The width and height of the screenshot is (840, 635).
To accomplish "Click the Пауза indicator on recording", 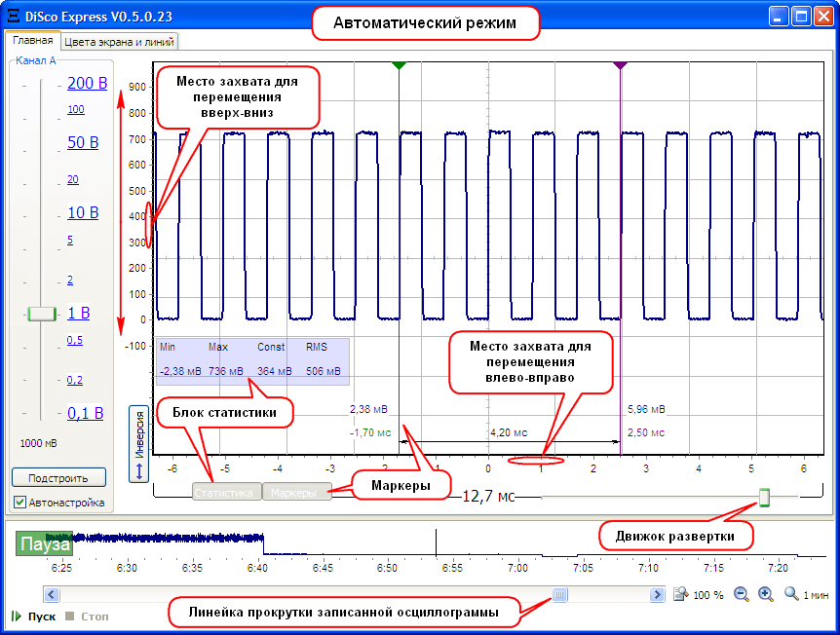I will (45, 544).
